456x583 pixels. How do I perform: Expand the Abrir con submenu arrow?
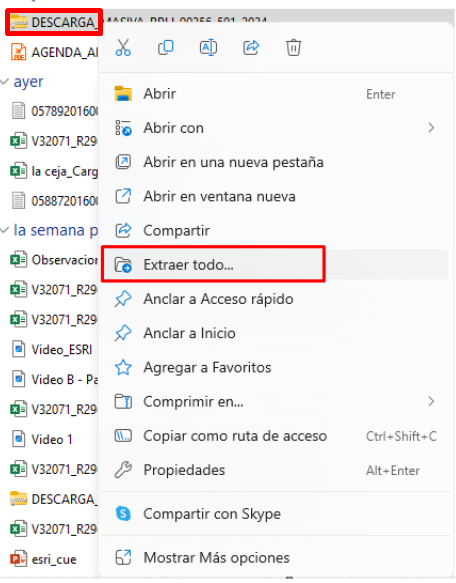tap(431, 128)
